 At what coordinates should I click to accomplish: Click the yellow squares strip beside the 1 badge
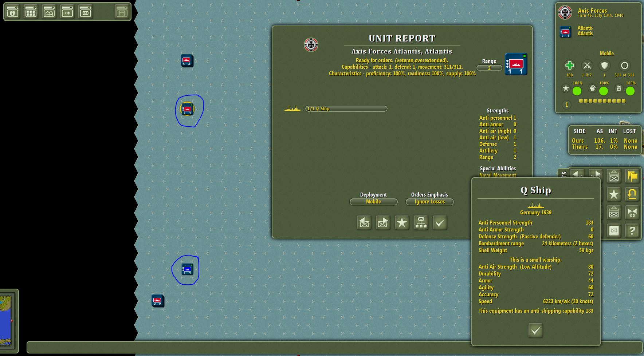coord(602,101)
